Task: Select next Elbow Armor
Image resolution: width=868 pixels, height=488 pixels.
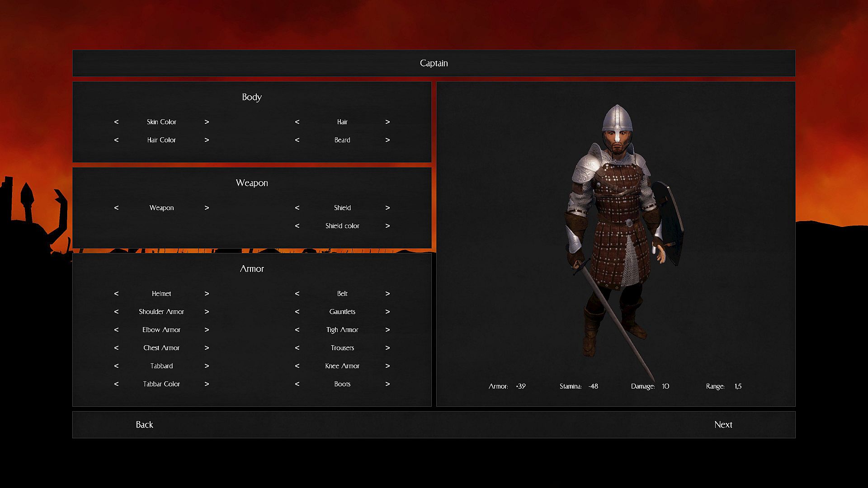Action: coord(207,330)
